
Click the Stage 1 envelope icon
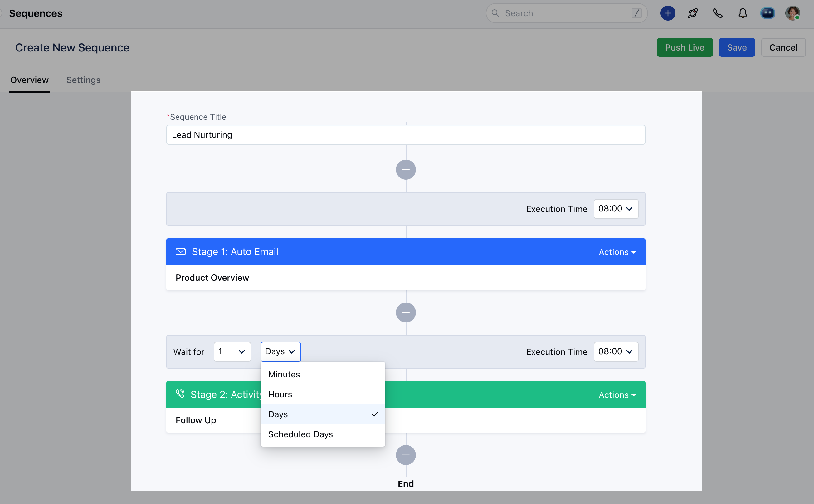coord(180,252)
